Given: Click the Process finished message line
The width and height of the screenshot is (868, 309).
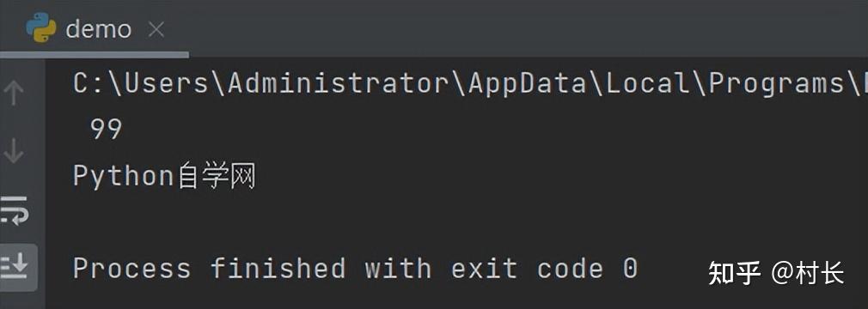Looking at the screenshot, I should tap(356, 269).
